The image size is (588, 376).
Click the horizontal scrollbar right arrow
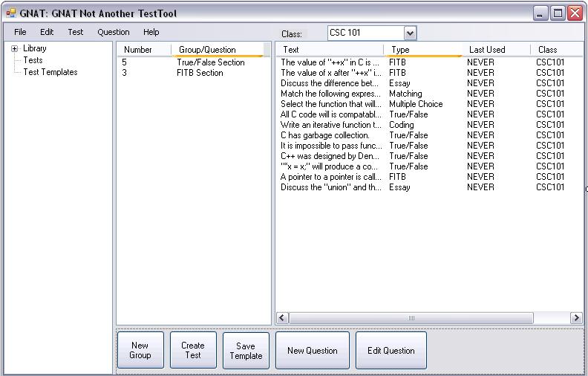coord(576,318)
